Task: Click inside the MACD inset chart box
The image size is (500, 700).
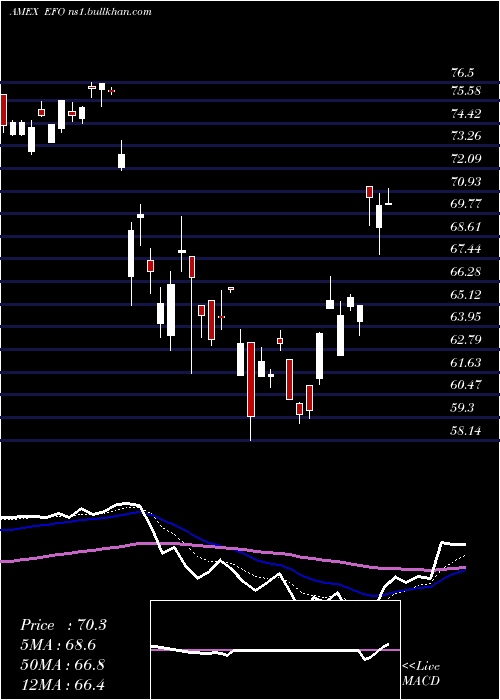Action: point(275,650)
